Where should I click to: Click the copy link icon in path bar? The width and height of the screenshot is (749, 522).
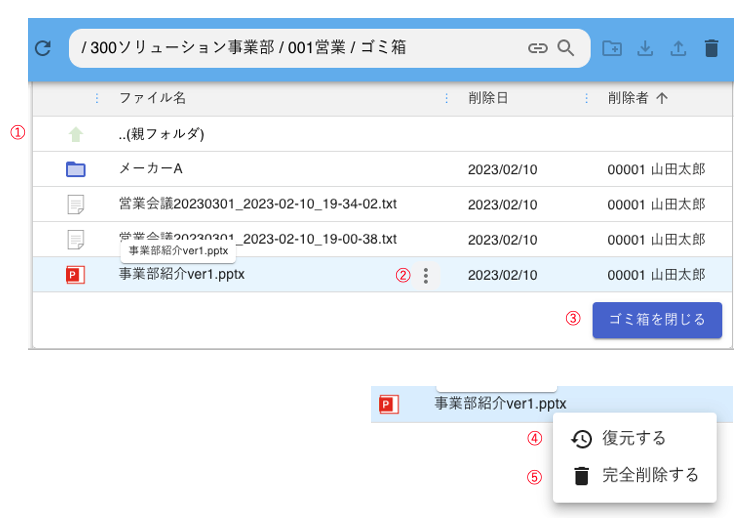click(x=538, y=48)
